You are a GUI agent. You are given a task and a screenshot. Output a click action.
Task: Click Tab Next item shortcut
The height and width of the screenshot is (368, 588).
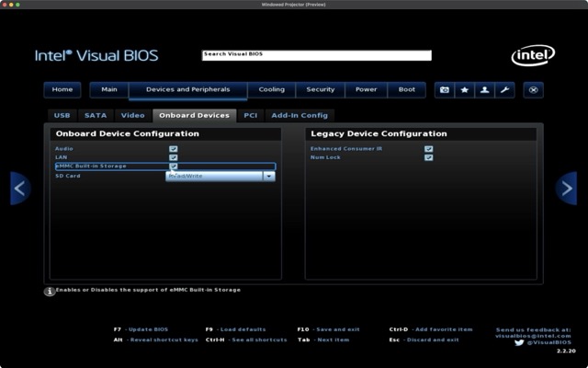(323, 339)
